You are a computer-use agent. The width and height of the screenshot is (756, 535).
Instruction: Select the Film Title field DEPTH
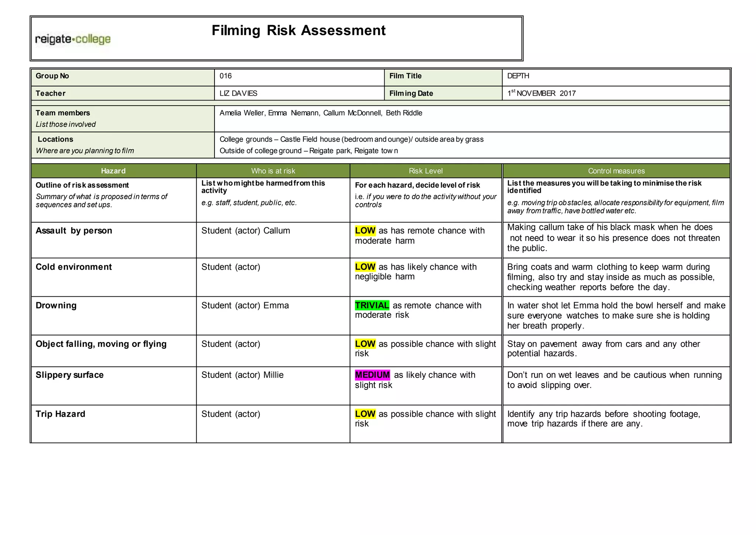click(x=518, y=76)
